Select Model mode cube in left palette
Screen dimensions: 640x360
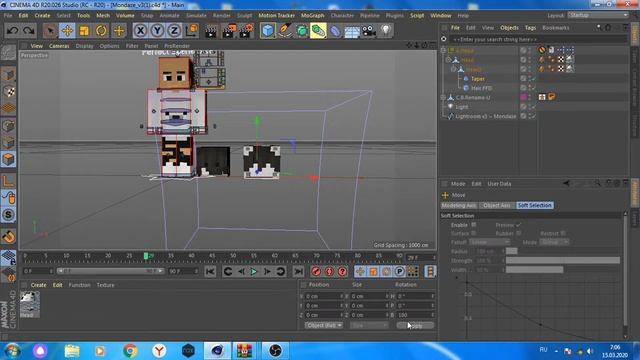(x=9, y=74)
